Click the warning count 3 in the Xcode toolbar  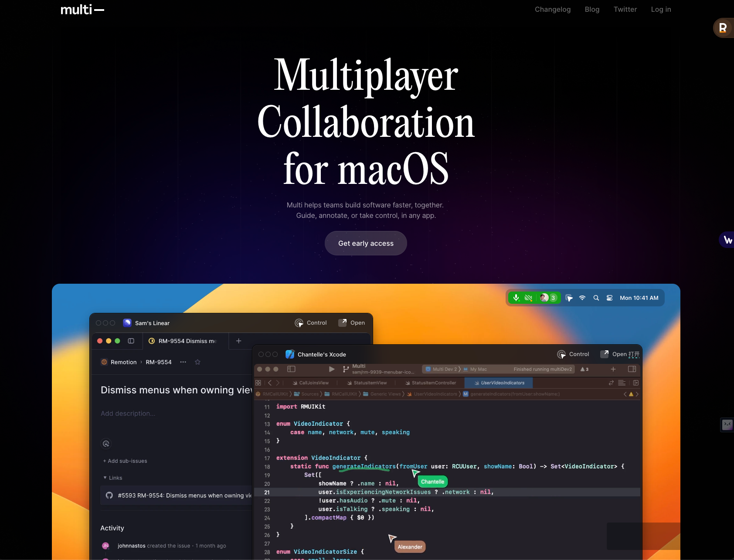pyautogui.click(x=584, y=369)
